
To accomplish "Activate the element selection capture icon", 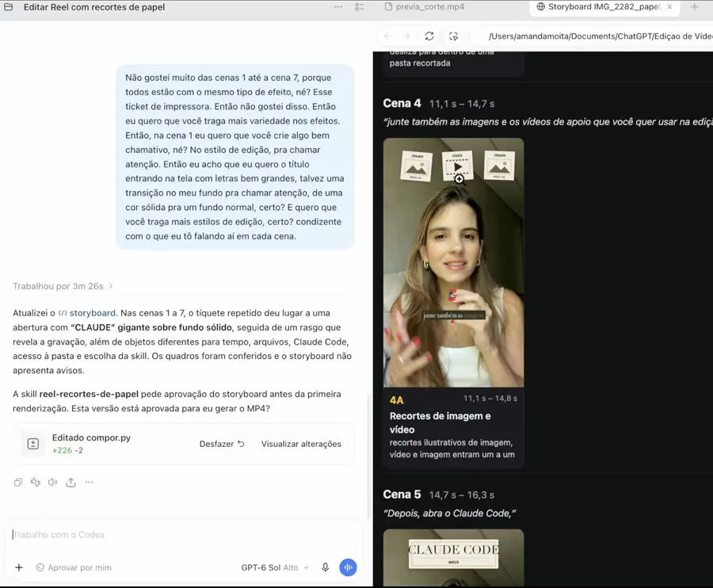I will click(x=453, y=36).
